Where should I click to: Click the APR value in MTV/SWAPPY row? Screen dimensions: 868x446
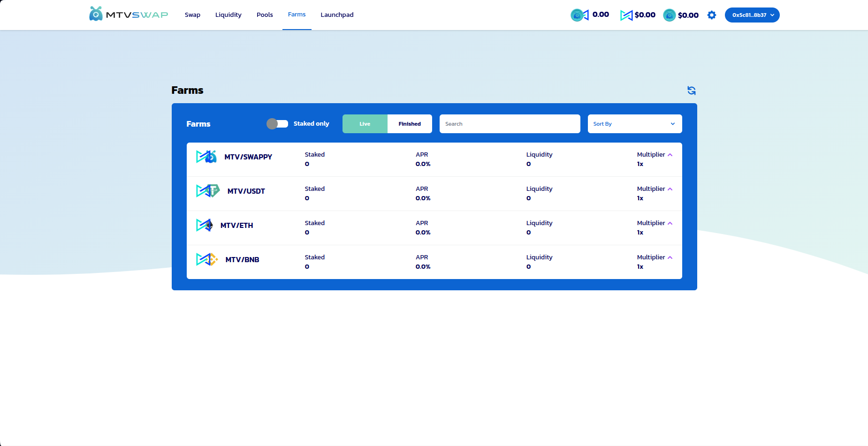click(423, 164)
